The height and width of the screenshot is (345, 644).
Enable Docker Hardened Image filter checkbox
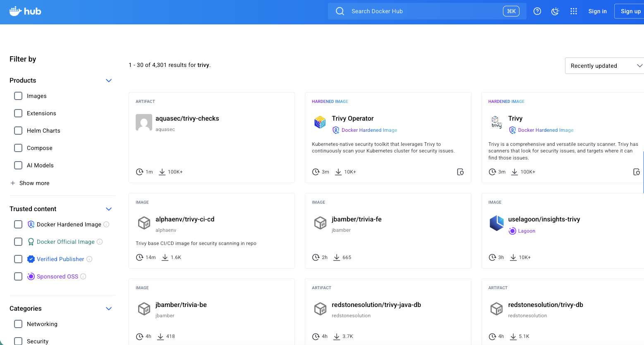pos(18,224)
